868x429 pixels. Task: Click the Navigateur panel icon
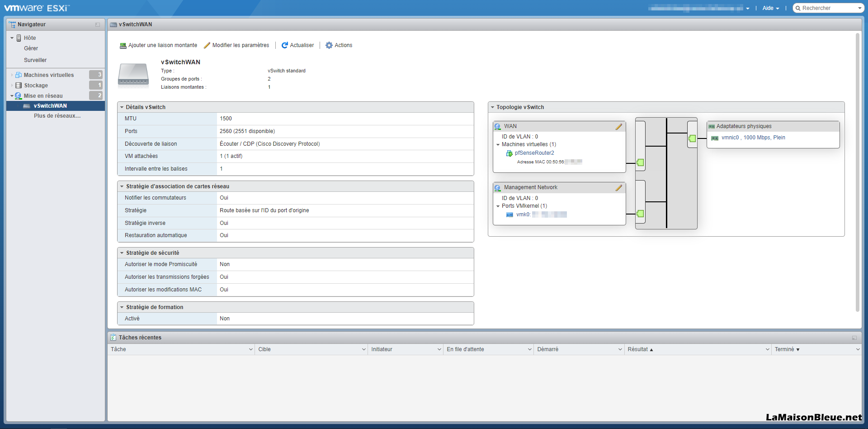[x=12, y=24]
